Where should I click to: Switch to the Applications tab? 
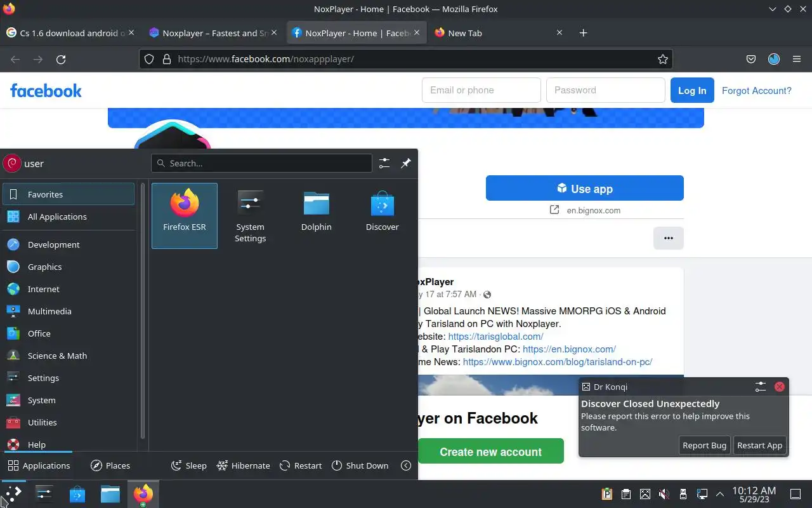[39, 465]
